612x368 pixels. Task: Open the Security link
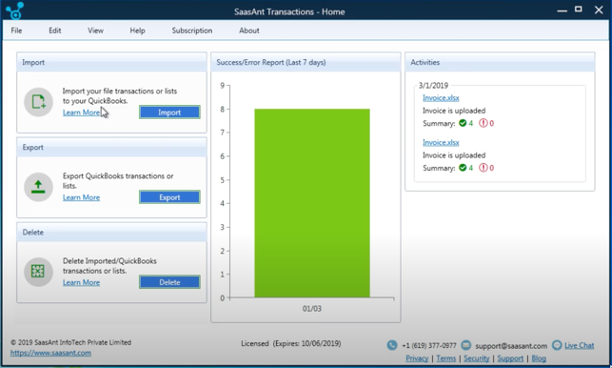pyautogui.click(x=476, y=358)
